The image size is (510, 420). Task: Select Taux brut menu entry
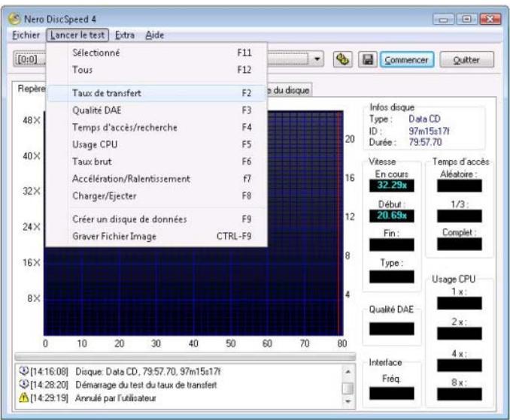[x=156, y=162]
